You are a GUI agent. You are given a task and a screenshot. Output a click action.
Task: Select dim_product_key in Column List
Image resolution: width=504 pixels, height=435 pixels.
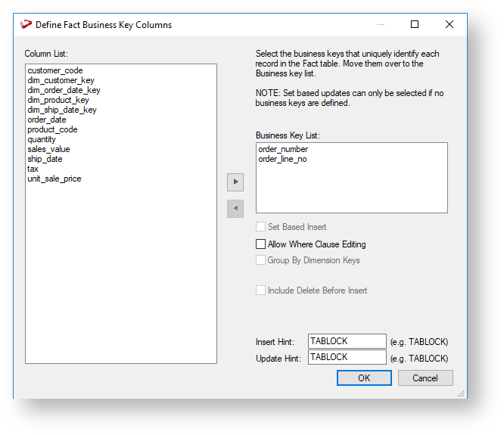(x=58, y=100)
